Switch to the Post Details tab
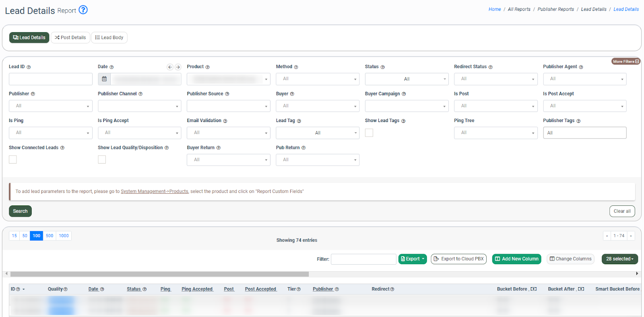The height and width of the screenshot is (317, 644). tap(70, 37)
